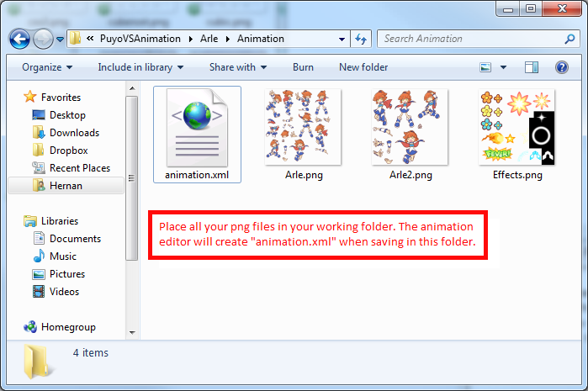This screenshot has height=391, width=588.
Task: Select Libraries in navigation pane
Action: coord(60,221)
